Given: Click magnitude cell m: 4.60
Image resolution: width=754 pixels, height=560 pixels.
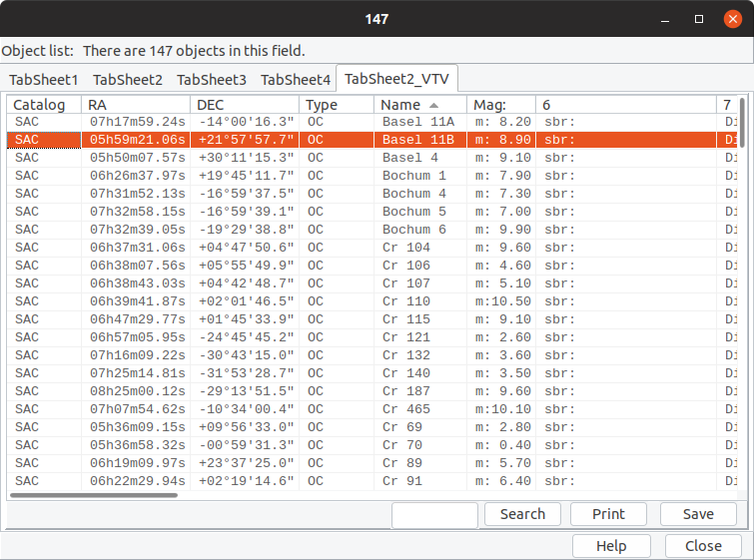Looking at the screenshot, I should tap(503, 266).
